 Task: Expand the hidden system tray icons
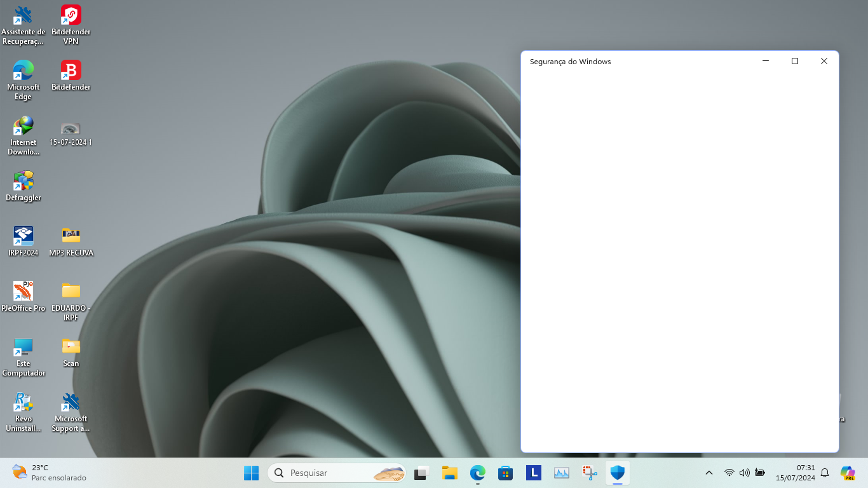click(x=709, y=473)
